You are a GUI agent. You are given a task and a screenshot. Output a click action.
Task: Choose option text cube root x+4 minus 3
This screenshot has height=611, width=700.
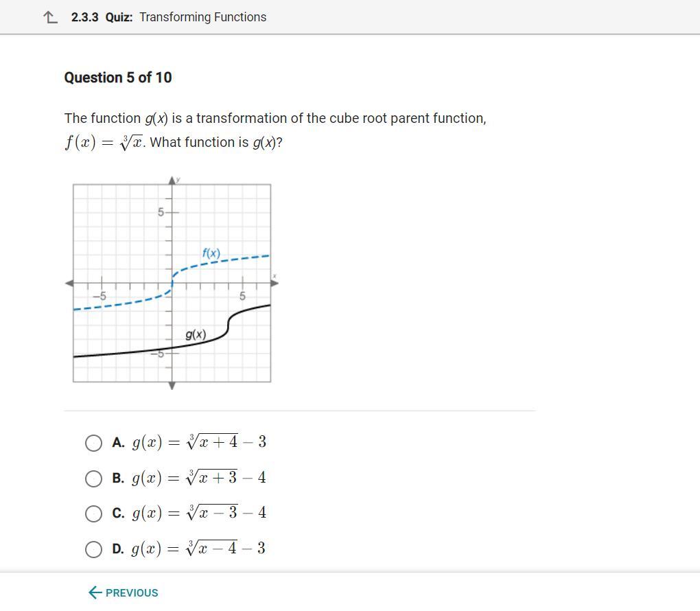199,442
